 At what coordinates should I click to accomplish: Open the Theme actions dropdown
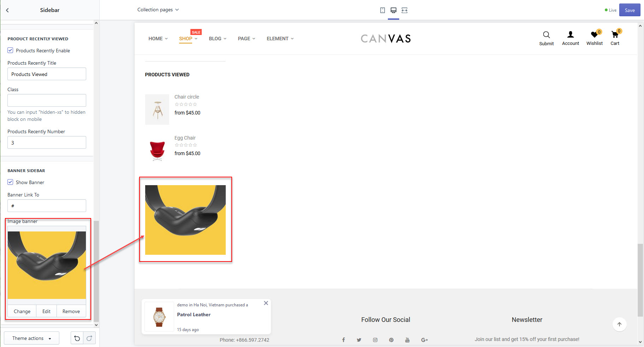[31, 338]
